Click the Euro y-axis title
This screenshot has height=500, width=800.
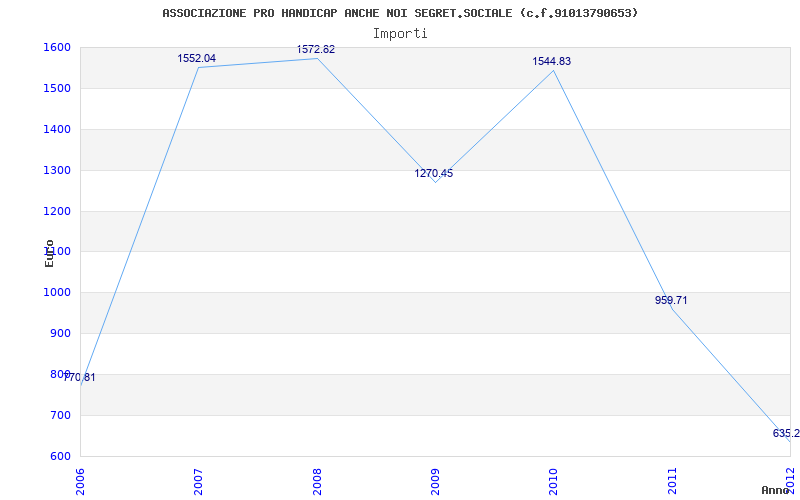(49, 253)
